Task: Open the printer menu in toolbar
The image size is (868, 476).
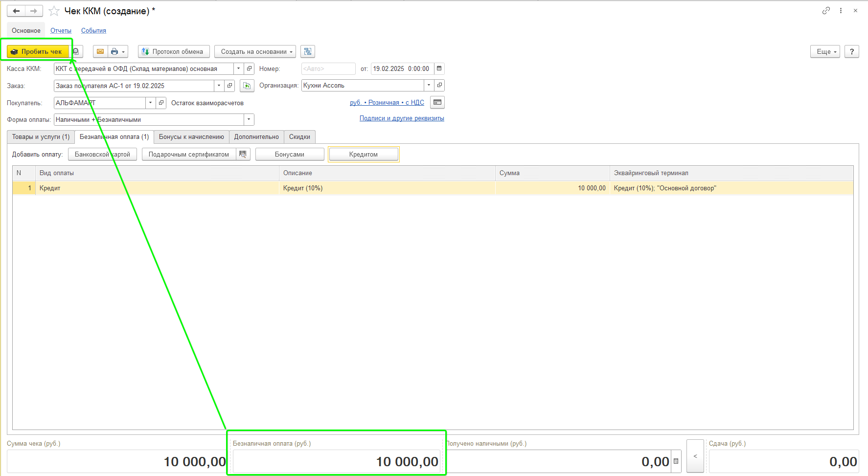Action: 118,51
